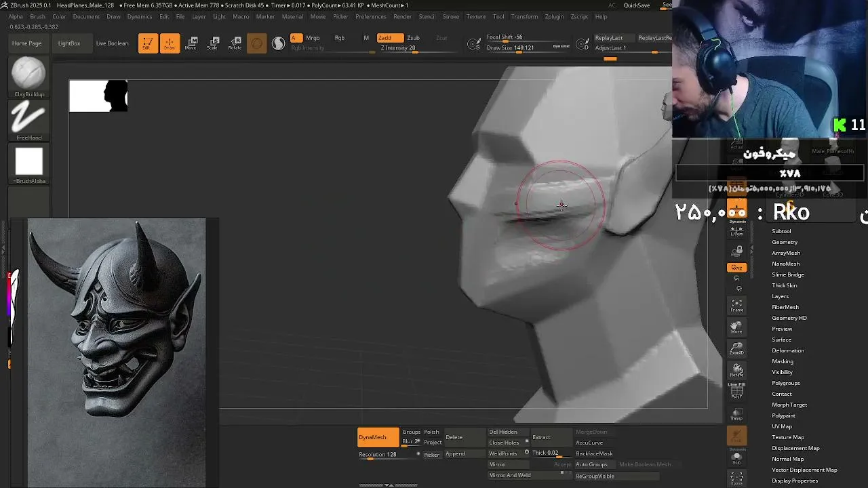Expand the Geometry subpalette

point(785,242)
